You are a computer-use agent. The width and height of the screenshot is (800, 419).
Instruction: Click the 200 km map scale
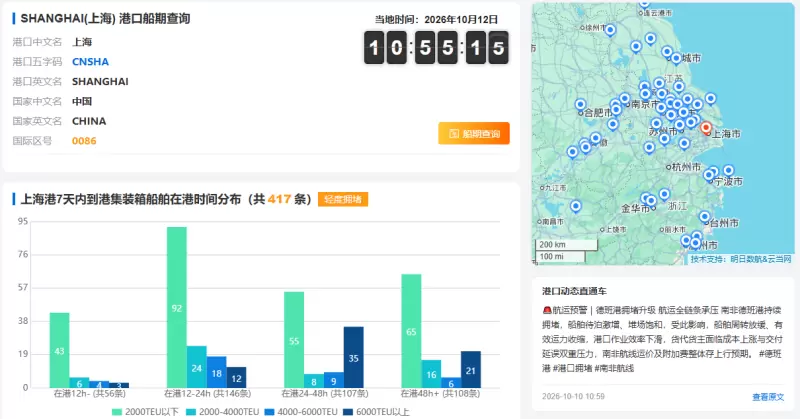565,244
